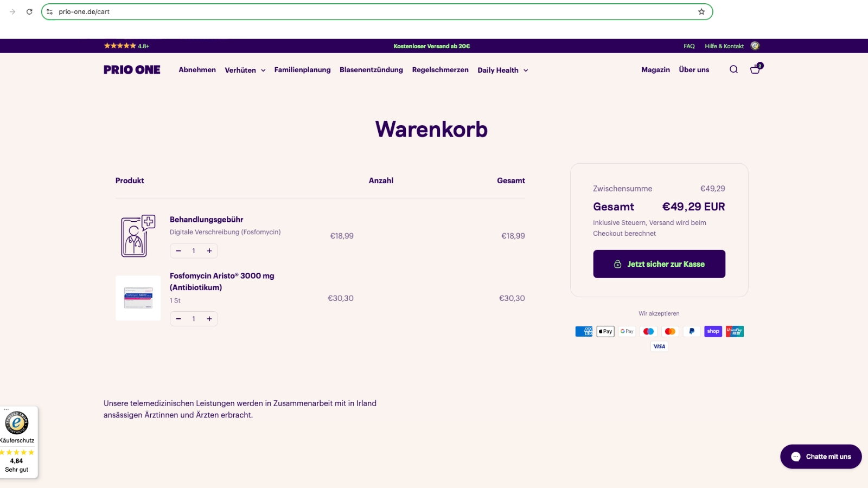Open the Chatte mit uns chat widget
This screenshot has width=868, height=488.
(x=821, y=457)
